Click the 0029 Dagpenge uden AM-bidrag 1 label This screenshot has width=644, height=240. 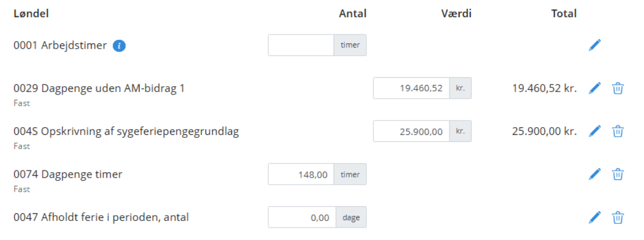(99, 89)
